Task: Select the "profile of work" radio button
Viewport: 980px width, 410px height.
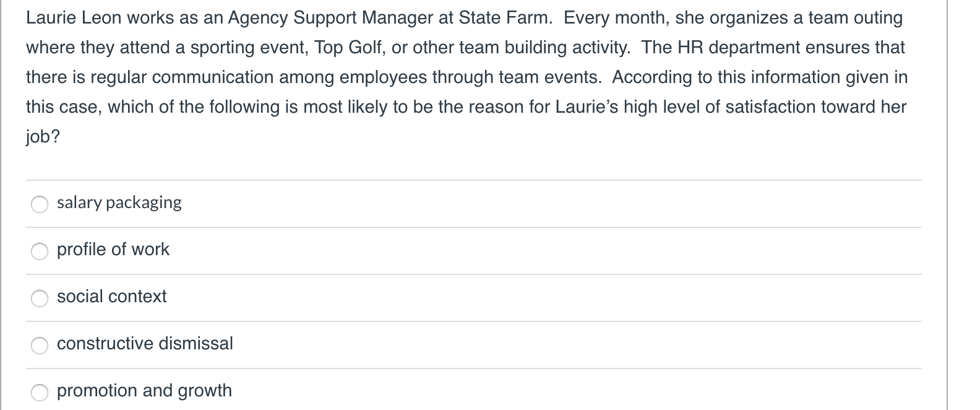Action: tap(40, 251)
